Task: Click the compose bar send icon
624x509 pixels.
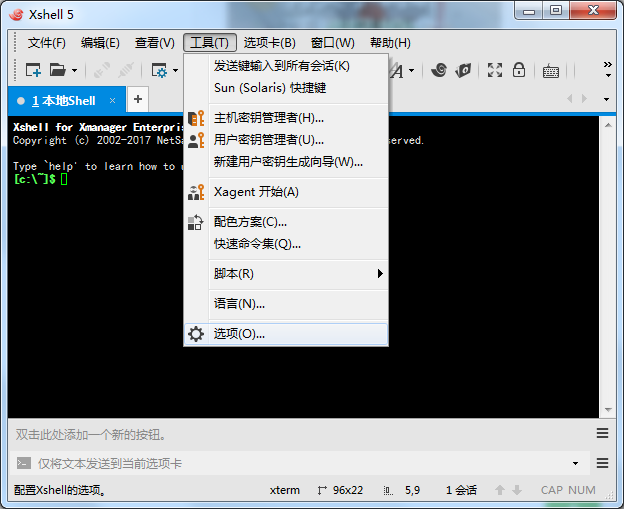Action: tap(23, 463)
